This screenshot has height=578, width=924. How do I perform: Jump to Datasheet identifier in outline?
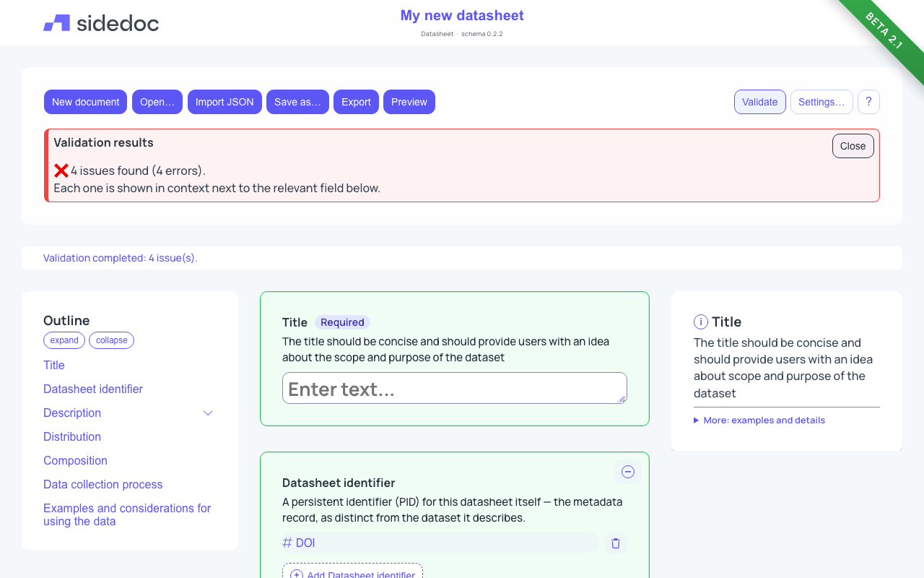93,389
